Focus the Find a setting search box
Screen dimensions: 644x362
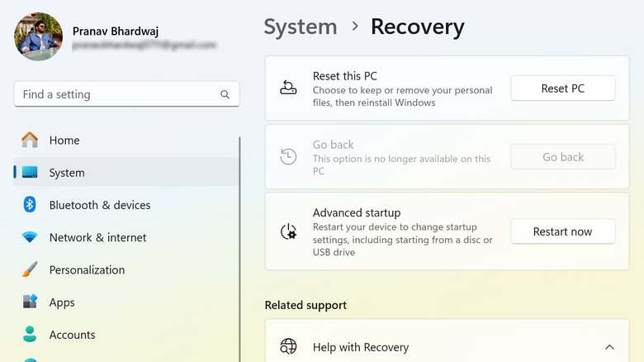[116, 94]
